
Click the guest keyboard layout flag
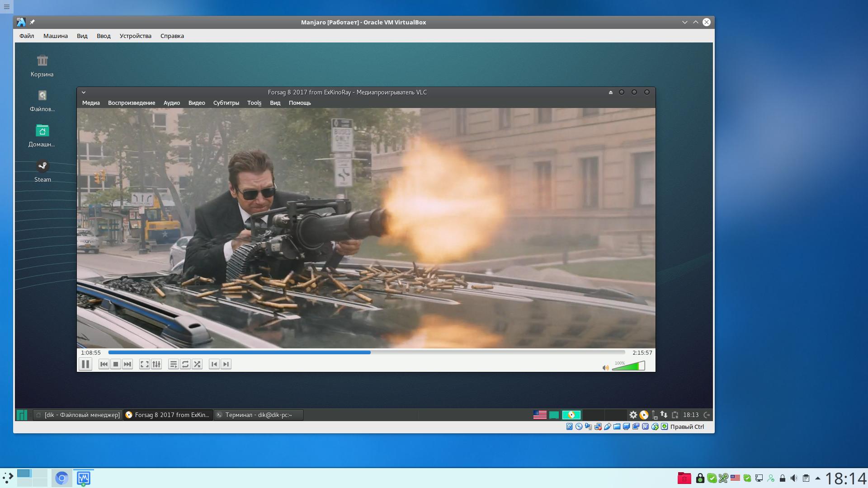[x=540, y=415]
